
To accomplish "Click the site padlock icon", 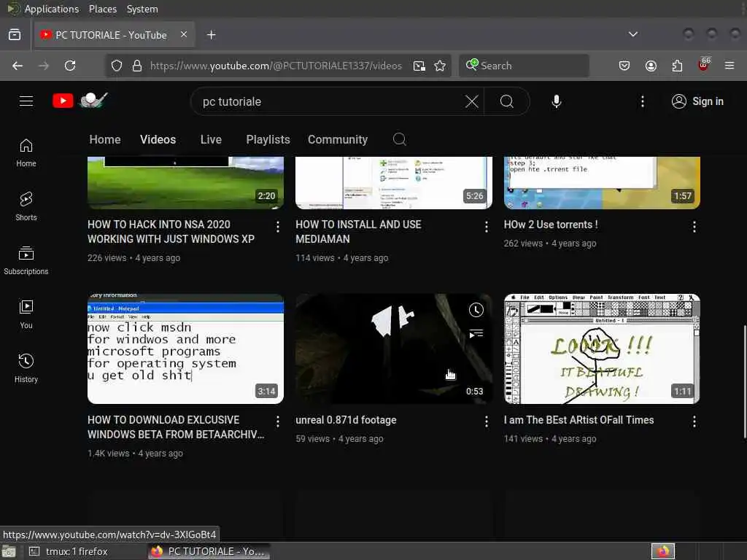I will [137, 66].
